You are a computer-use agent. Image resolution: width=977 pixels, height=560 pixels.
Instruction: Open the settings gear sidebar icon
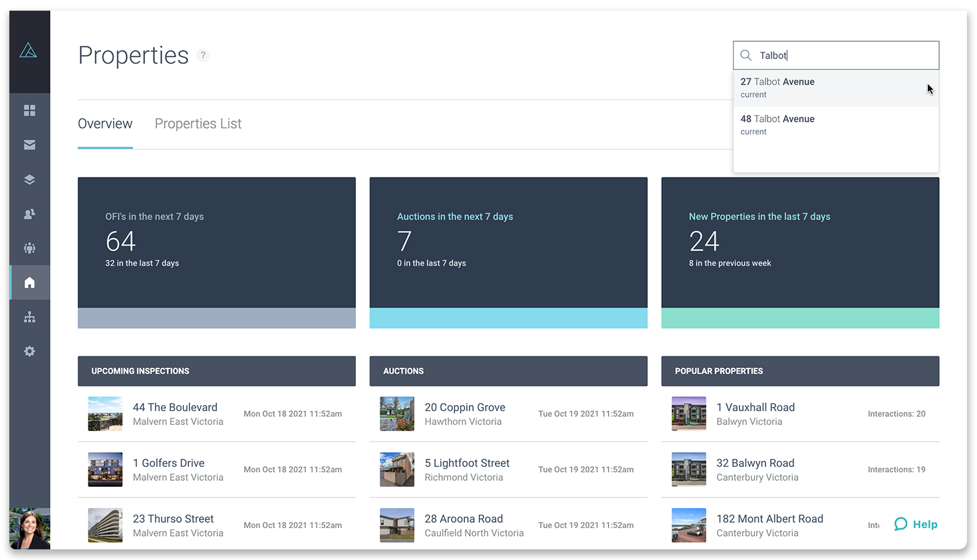[x=29, y=351]
